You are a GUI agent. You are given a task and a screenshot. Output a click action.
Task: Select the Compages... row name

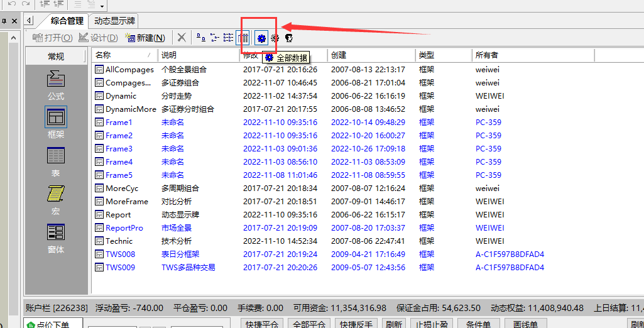tap(128, 83)
